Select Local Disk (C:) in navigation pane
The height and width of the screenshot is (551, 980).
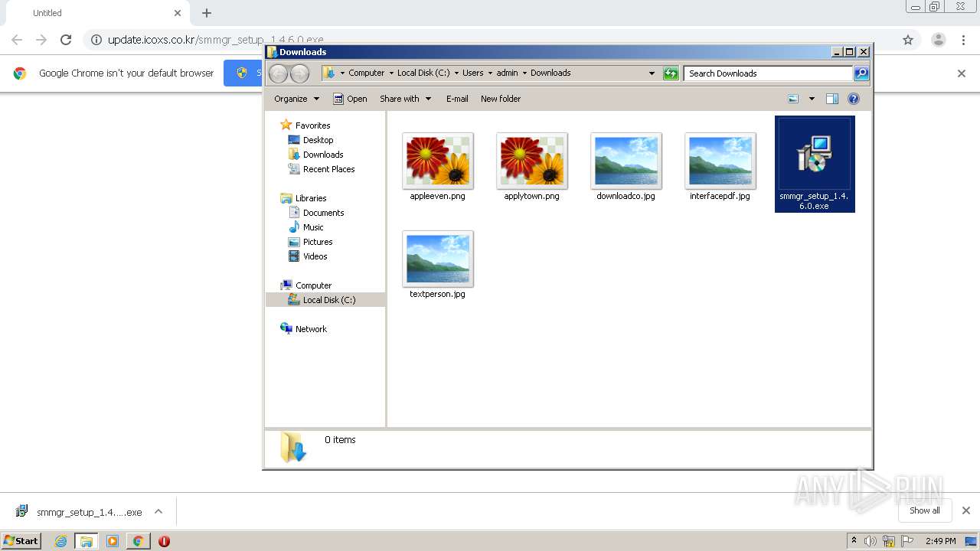click(325, 300)
